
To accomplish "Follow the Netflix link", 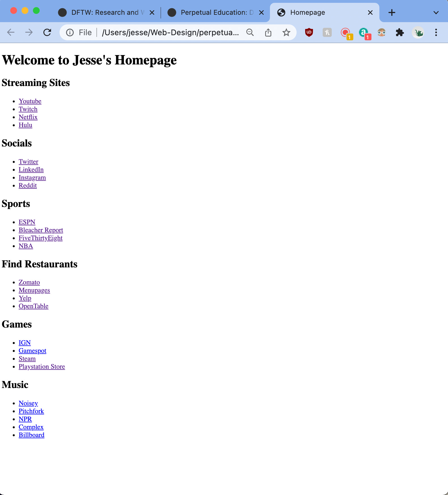I will point(28,117).
